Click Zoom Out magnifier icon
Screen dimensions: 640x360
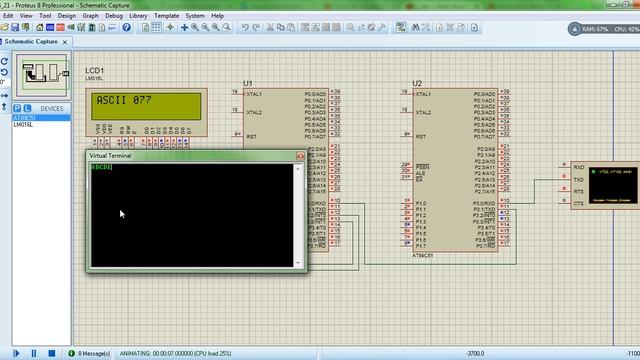[x=205, y=27]
